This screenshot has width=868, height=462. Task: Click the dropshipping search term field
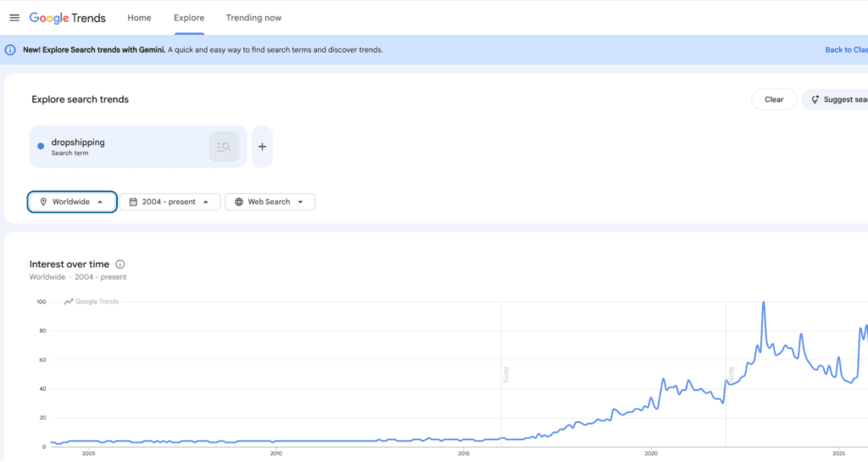(x=138, y=147)
